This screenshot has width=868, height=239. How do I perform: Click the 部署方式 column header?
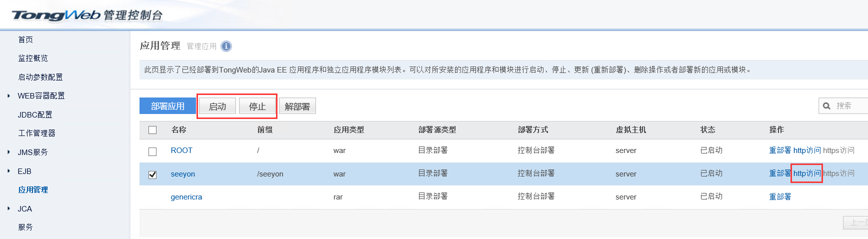click(x=533, y=129)
